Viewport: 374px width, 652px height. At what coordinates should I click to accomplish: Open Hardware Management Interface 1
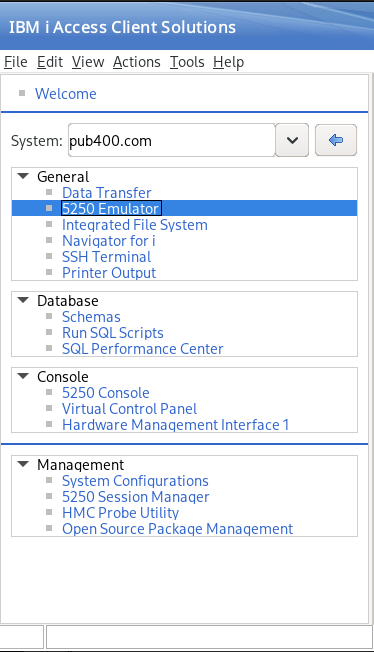tap(176, 425)
